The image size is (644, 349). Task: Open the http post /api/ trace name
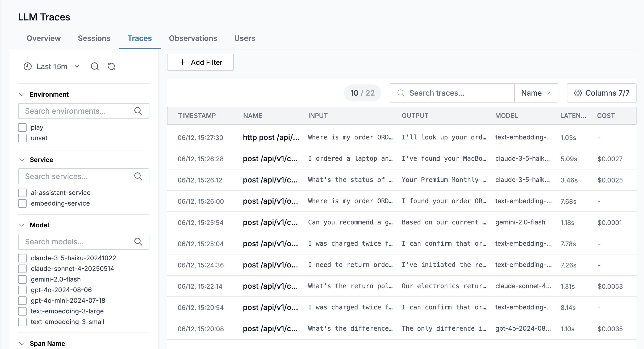pos(271,137)
